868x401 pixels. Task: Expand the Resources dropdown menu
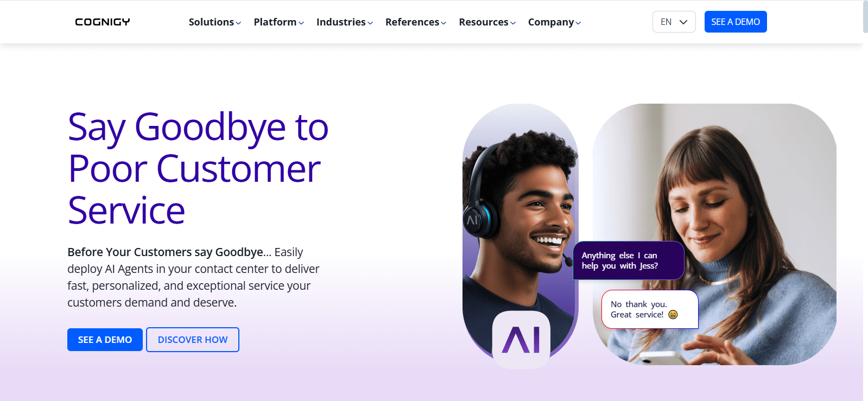click(x=487, y=22)
